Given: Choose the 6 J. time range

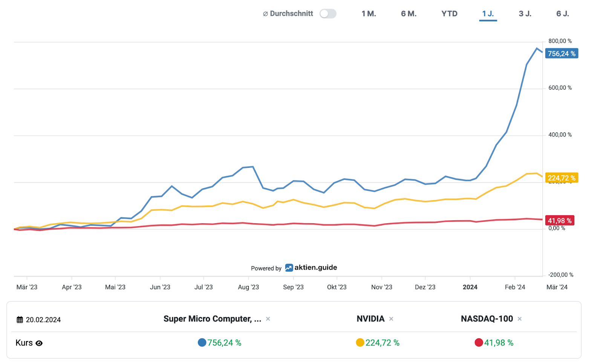Looking at the screenshot, I should [563, 14].
